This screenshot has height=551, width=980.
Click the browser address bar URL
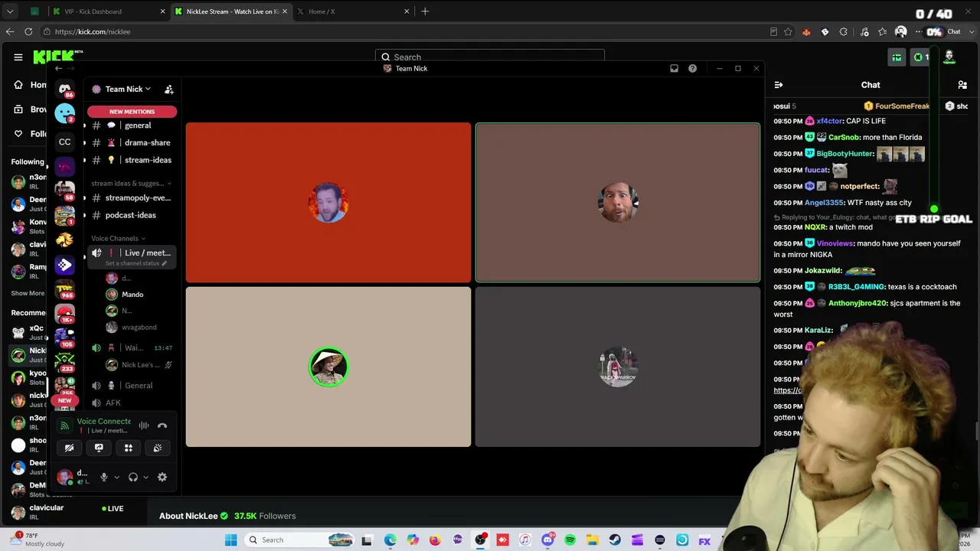pyautogui.click(x=93, y=31)
